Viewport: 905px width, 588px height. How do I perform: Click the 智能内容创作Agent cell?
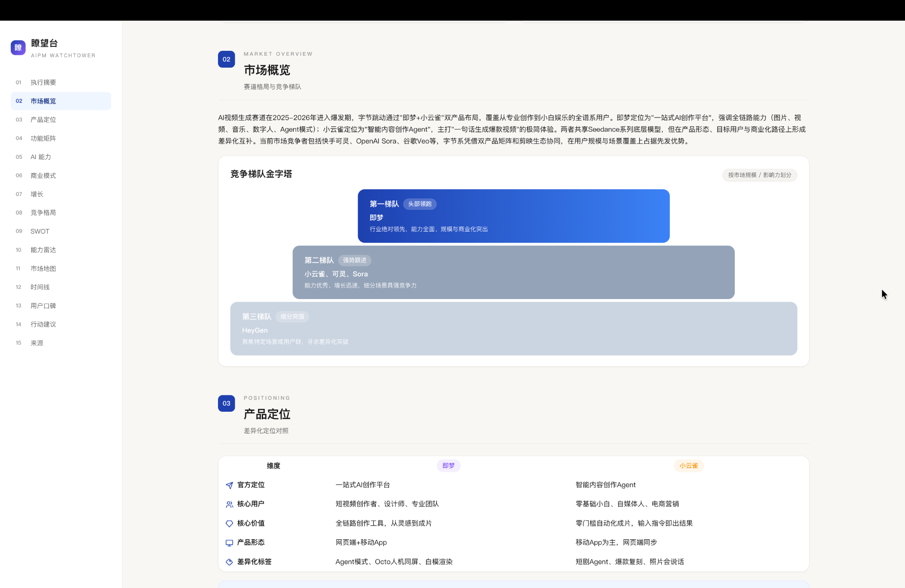pos(605,485)
